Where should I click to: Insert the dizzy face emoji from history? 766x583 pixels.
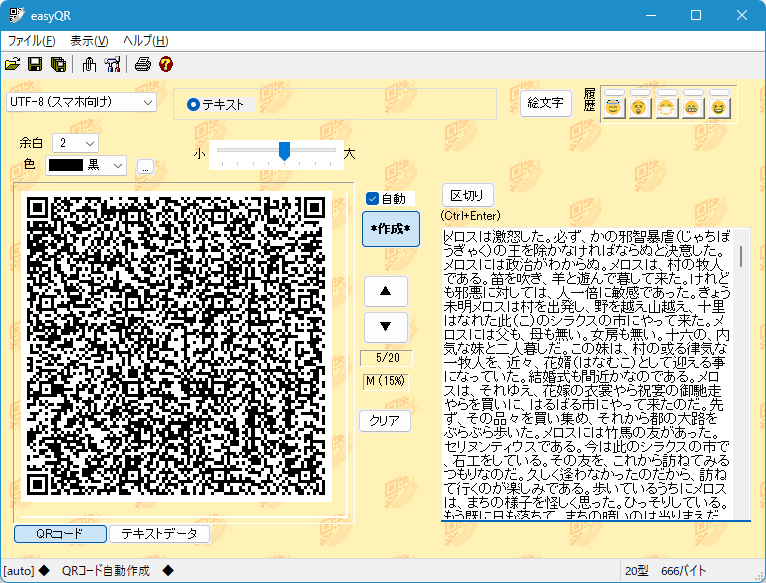639,108
